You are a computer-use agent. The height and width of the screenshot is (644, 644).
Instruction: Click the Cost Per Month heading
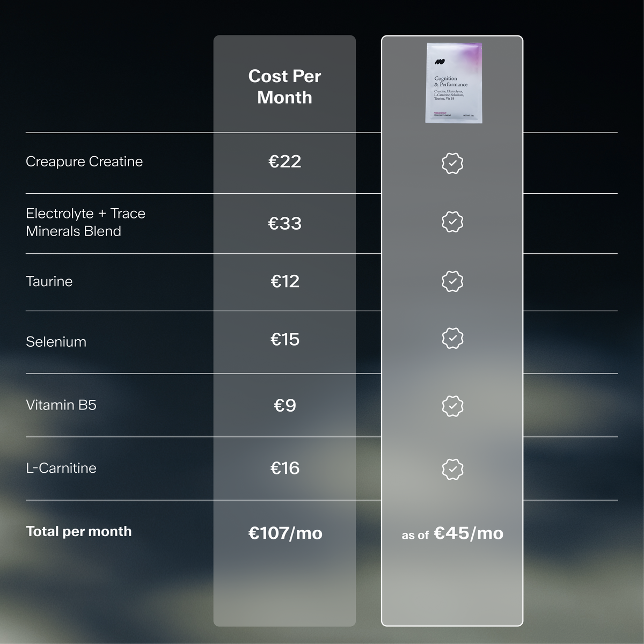coord(284,87)
